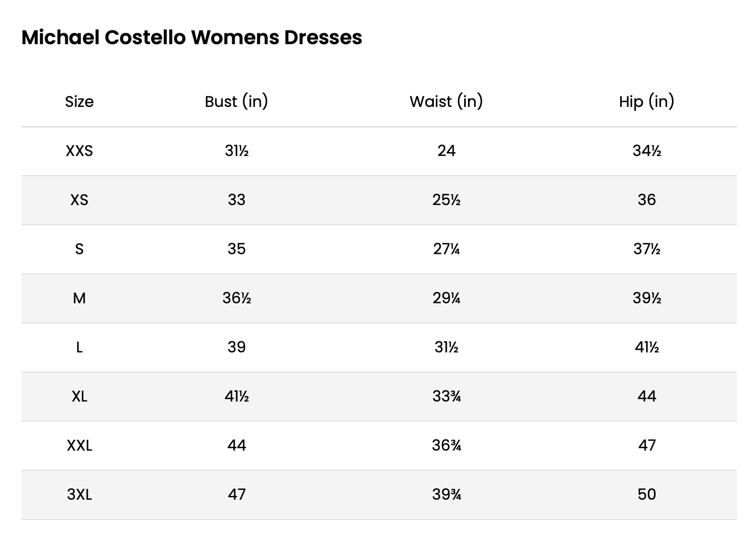Viewport: 756px width, 539px height.
Task: Select the 3XL size row label
Action: click(79, 495)
